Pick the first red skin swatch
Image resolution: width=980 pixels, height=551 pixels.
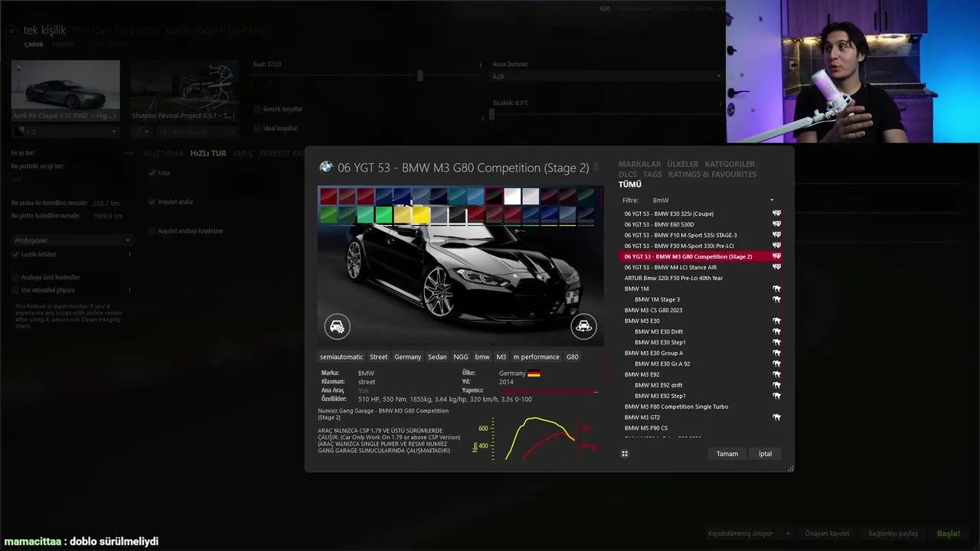[x=328, y=196]
